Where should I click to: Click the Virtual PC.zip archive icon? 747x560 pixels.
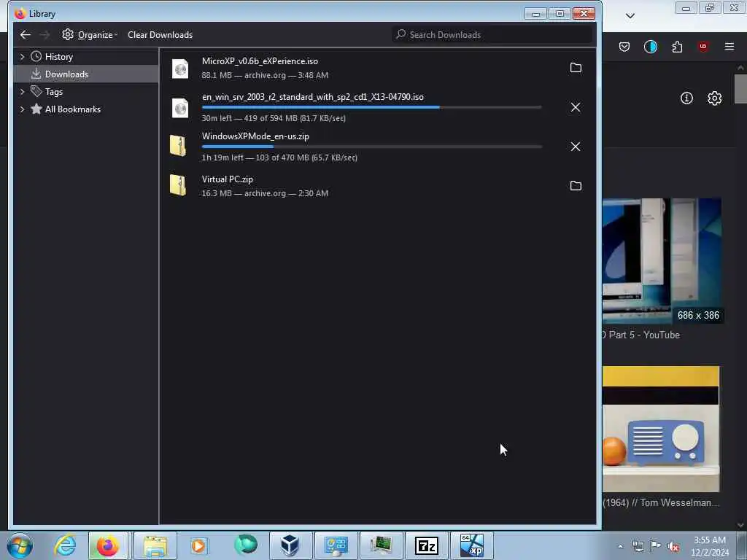(178, 185)
